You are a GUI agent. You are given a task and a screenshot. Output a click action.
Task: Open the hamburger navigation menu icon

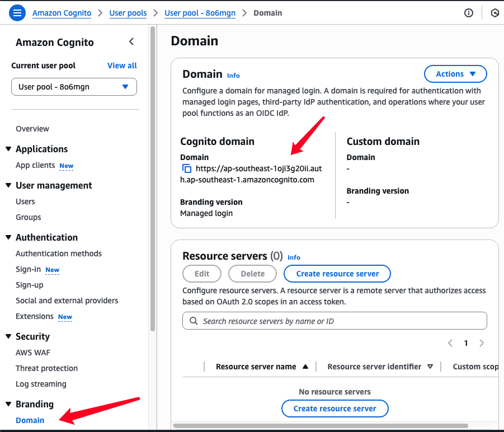(x=17, y=13)
